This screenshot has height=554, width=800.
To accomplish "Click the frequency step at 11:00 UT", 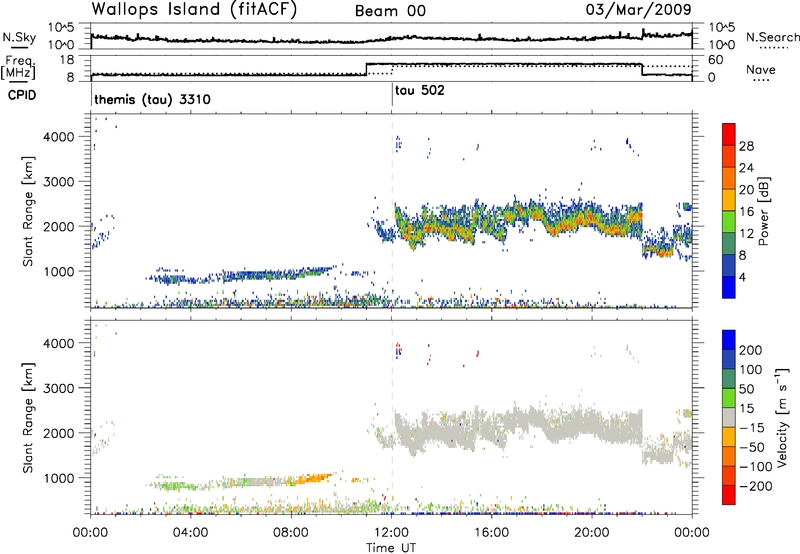I will (x=367, y=69).
